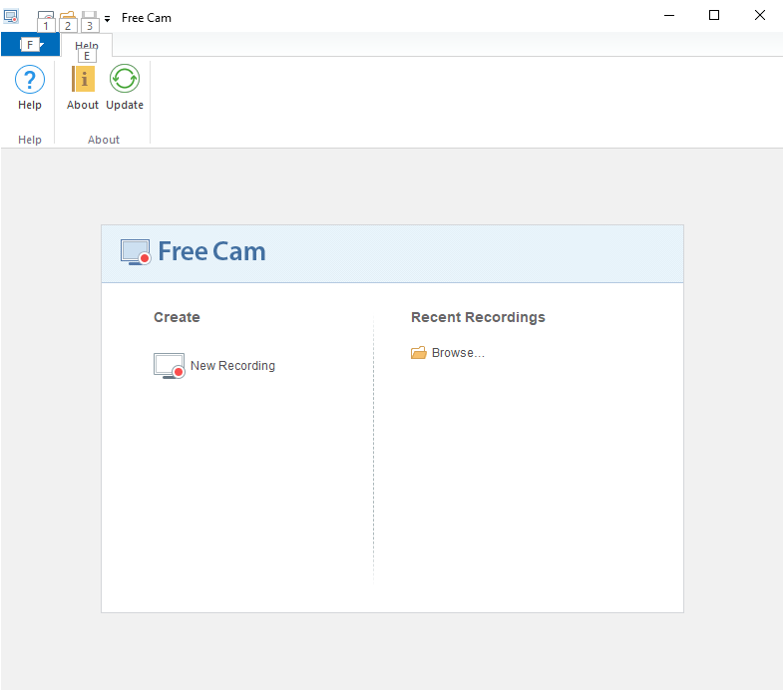Click Free Cam app icon in title bar
Screen dimensions: 784x691
(11, 17)
